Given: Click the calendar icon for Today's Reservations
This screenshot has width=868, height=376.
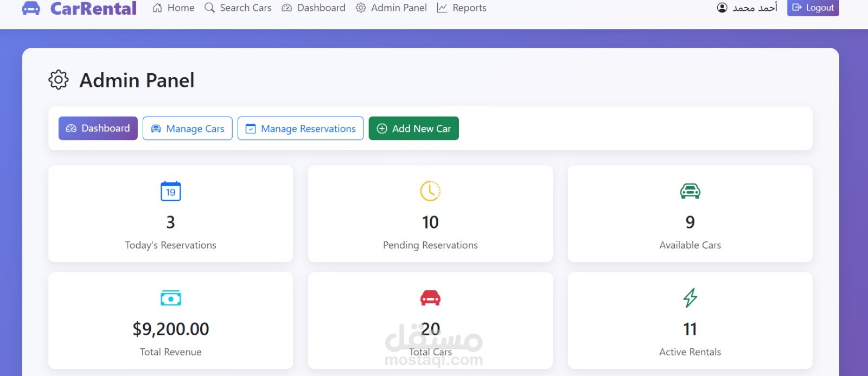Looking at the screenshot, I should pos(171,191).
